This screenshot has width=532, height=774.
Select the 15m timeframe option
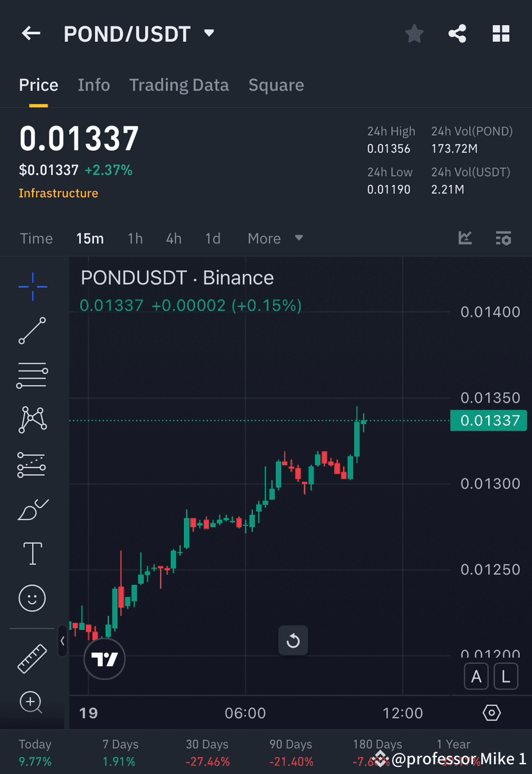(x=90, y=239)
